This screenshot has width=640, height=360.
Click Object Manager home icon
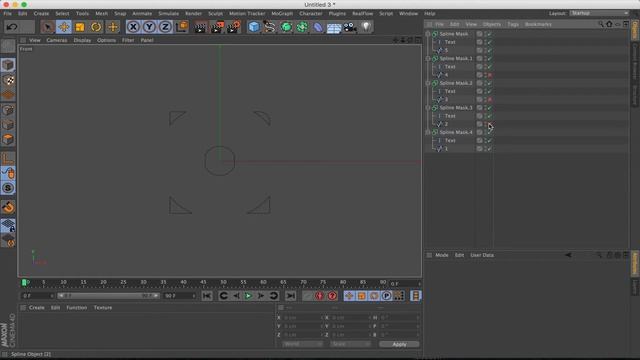coord(609,24)
